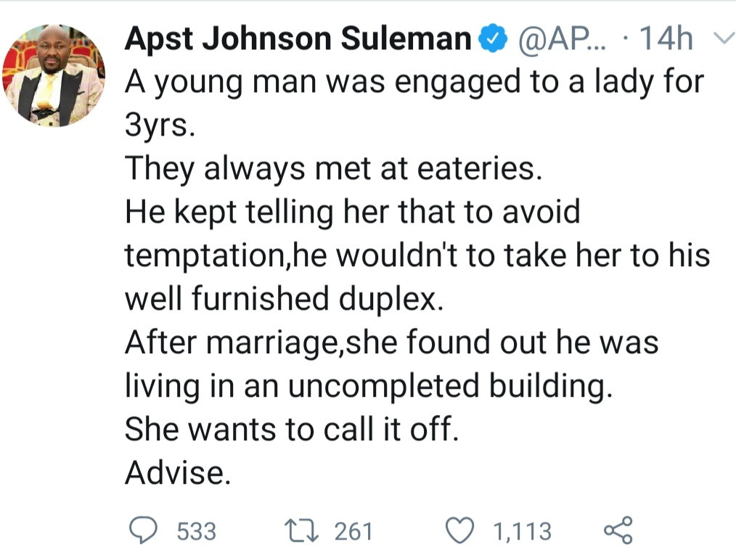Viewport: 736px width, 560px height.
Task: View the 261 retweets count
Action: (x=353, y=532)
